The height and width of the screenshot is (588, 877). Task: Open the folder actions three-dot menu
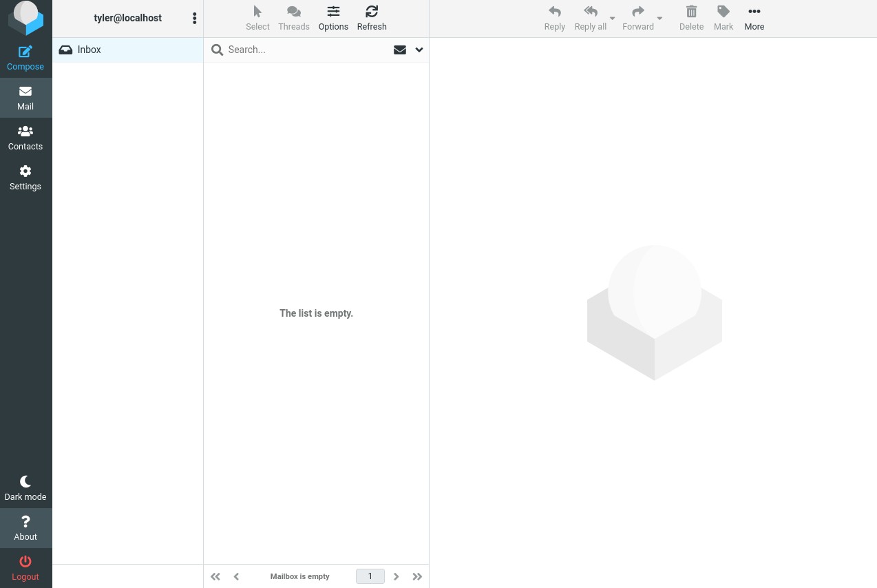tap(194, 19)
